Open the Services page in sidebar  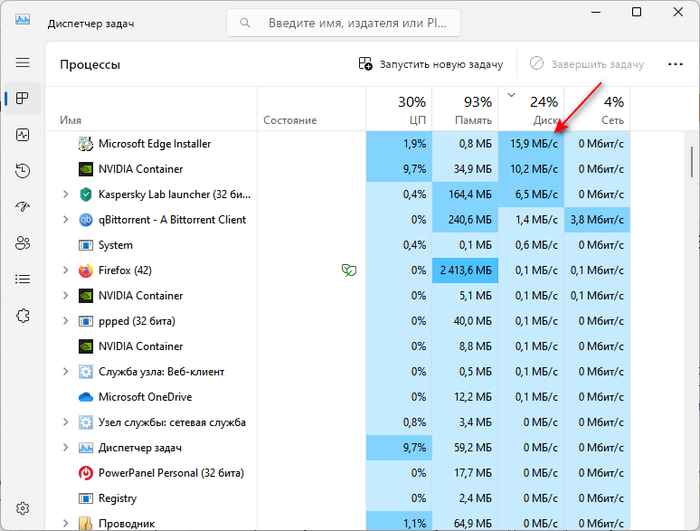click(22, 315)
